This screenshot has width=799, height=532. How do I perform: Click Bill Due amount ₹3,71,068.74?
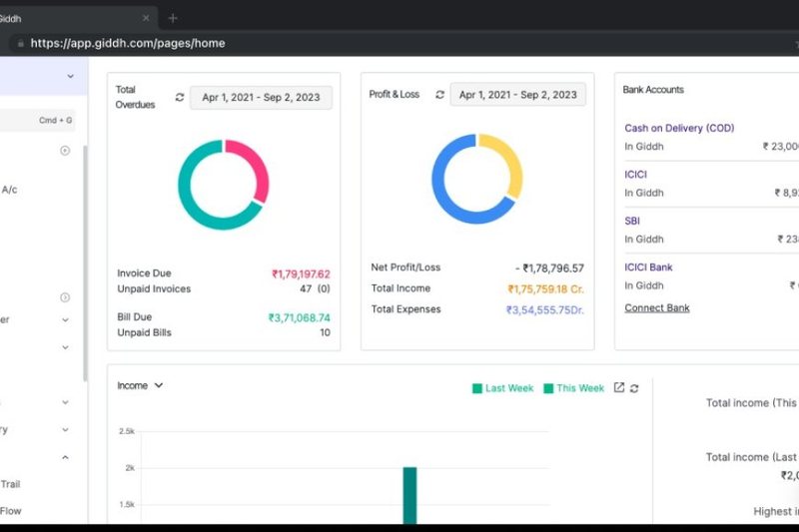click(300, 317)
